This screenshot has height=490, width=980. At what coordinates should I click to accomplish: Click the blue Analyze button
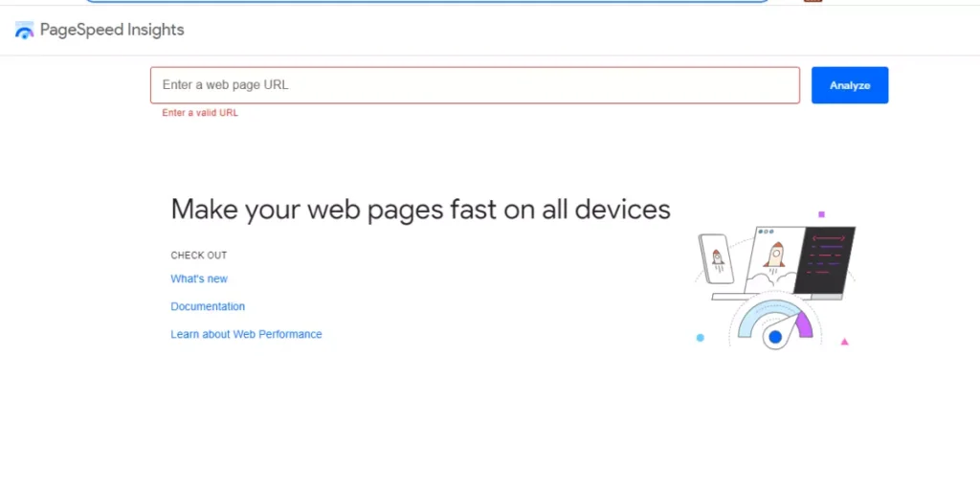(x=850, y=85)
